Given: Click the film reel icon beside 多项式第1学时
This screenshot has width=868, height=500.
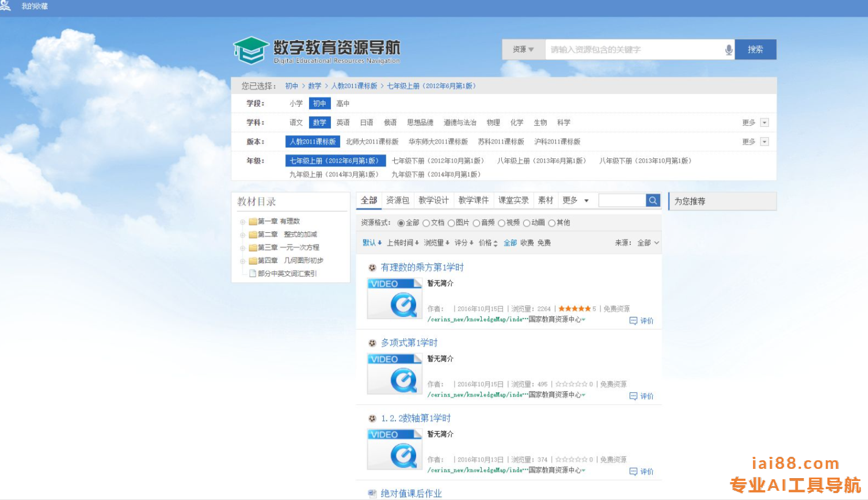Looking at the screenshot, I should click(372, 343).
